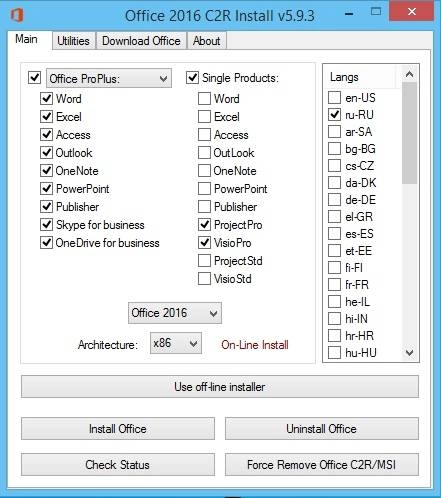Viewport: 441px width, 498px height.
Task: Uncheck Access under Office ProPlus
Action: pos(46,134)
